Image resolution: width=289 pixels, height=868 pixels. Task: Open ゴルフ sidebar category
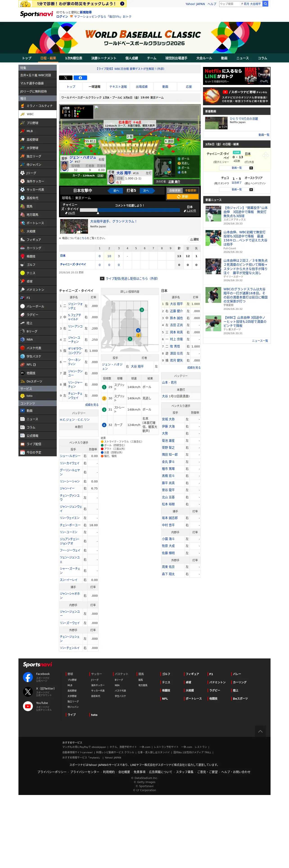(x=37, y=265)
